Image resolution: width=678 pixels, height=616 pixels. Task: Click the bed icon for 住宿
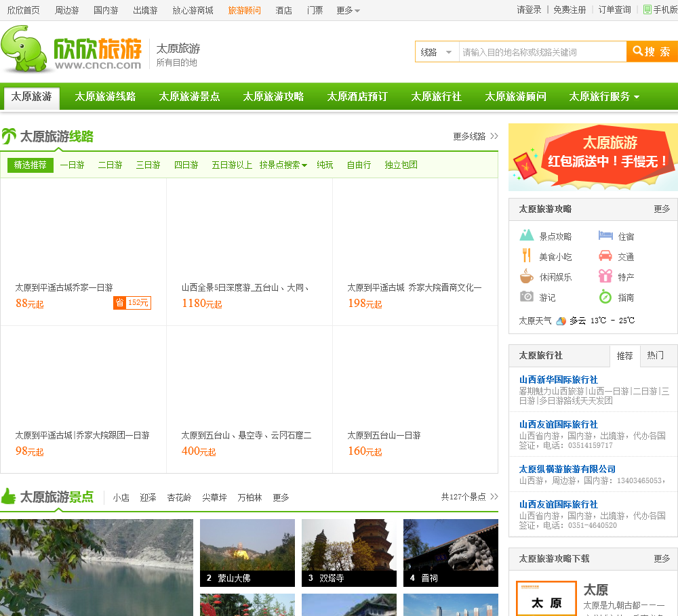[605, 235]
